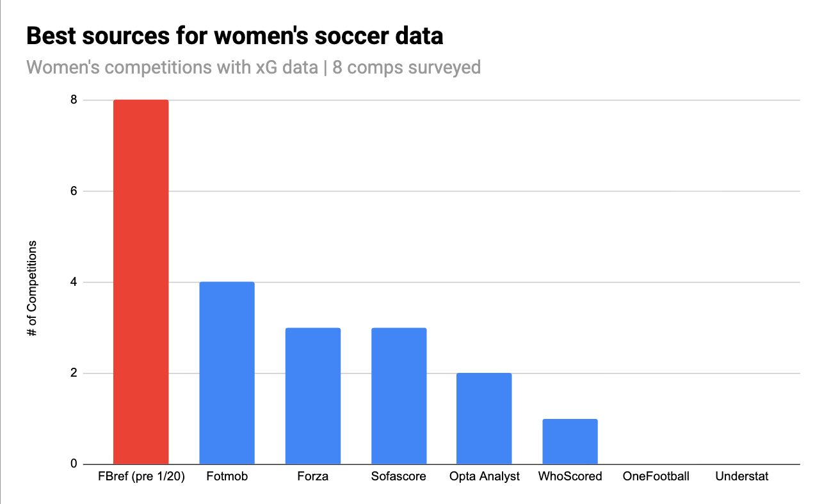Click the chart title about women's soccer data

(x=234, y=36)
